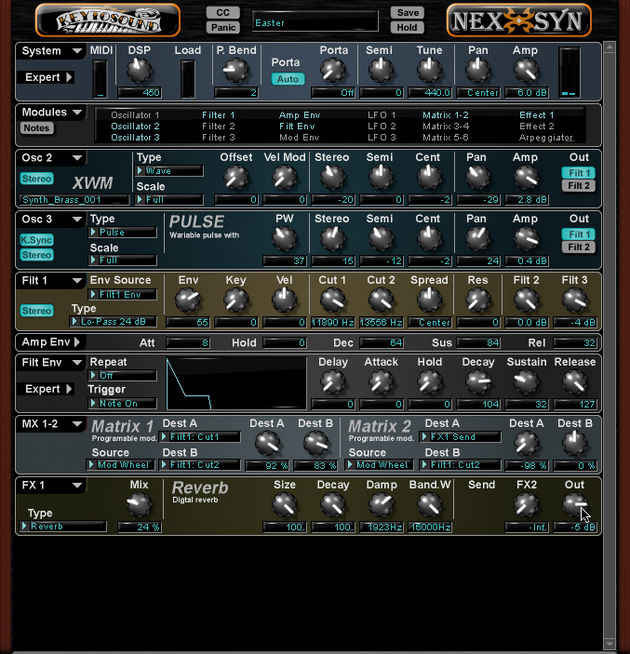Open Filt Env Trigger Note On dropdown
630x654 pixels.
(x=123, y=403)
